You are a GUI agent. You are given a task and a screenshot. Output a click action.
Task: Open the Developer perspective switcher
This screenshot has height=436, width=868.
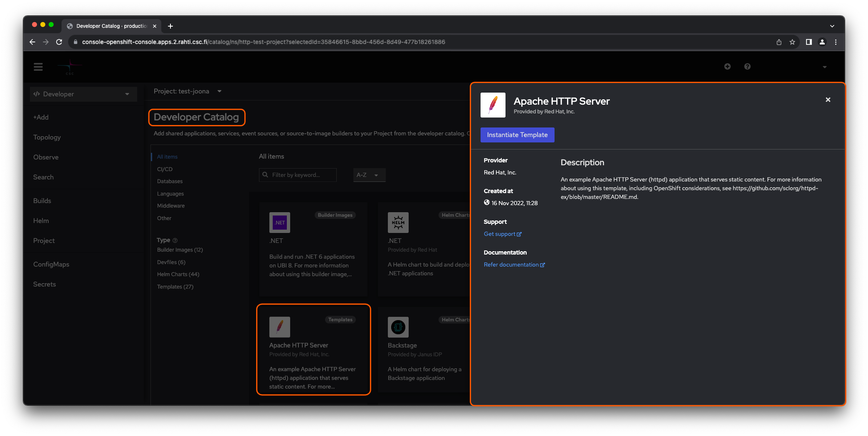tap(83, 94)
